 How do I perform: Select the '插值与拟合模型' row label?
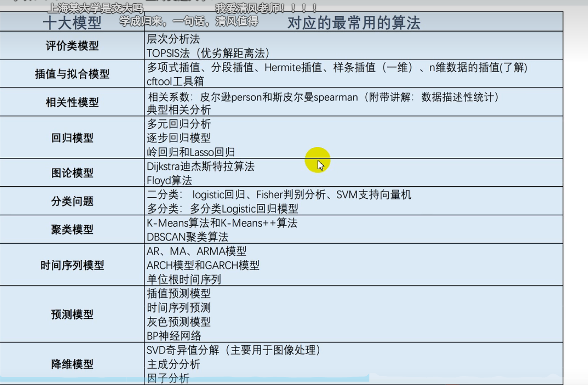pos(72,74)
